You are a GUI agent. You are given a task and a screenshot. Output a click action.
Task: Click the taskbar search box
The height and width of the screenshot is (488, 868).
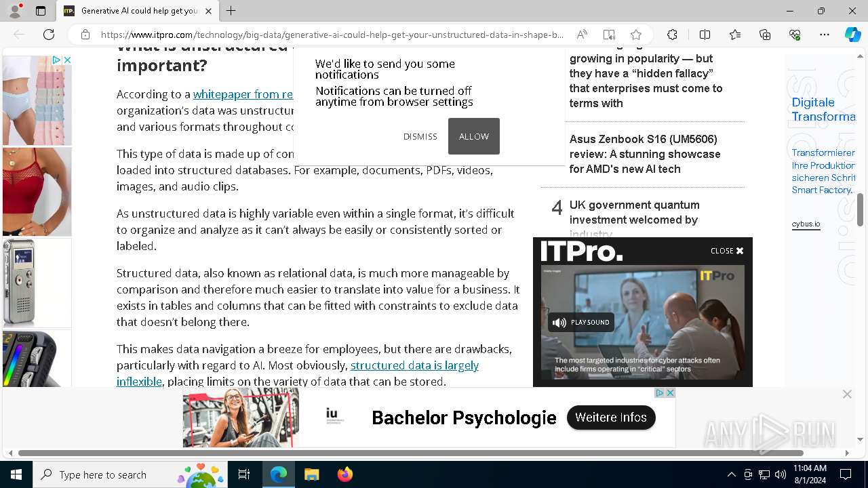[130, 474]
